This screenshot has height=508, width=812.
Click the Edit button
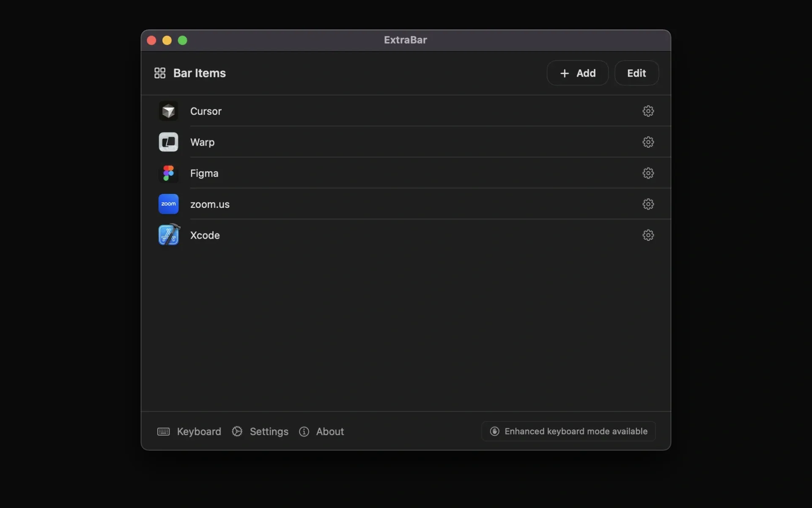pos(636,73)
